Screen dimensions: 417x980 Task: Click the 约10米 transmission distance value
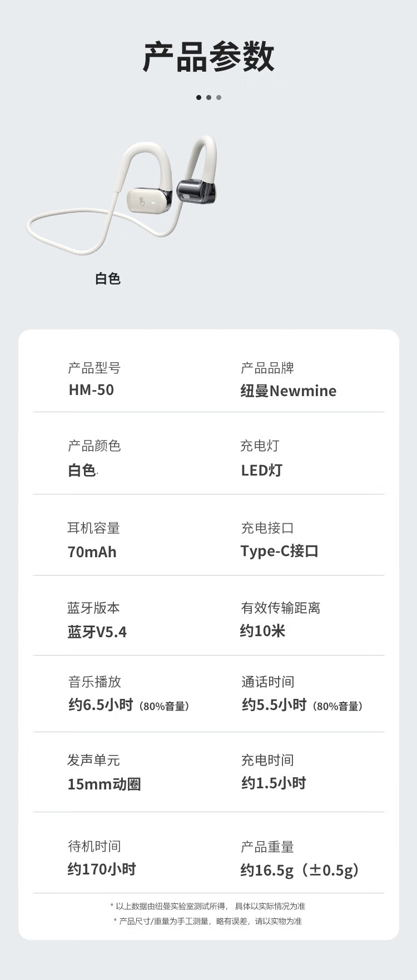click(262, 631)
